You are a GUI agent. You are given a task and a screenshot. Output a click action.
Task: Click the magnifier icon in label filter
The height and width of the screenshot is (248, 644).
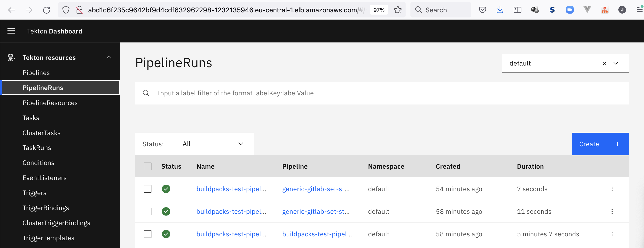pos(146,93)
